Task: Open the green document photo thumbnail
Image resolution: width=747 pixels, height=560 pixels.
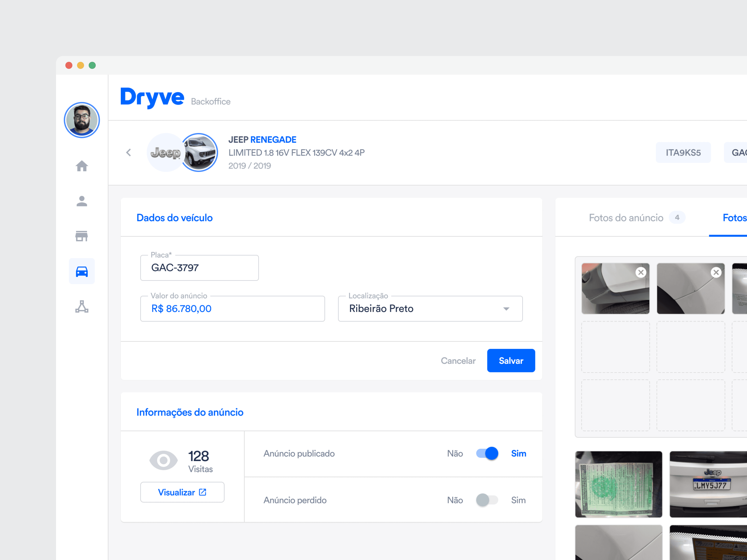Action: 619,484
